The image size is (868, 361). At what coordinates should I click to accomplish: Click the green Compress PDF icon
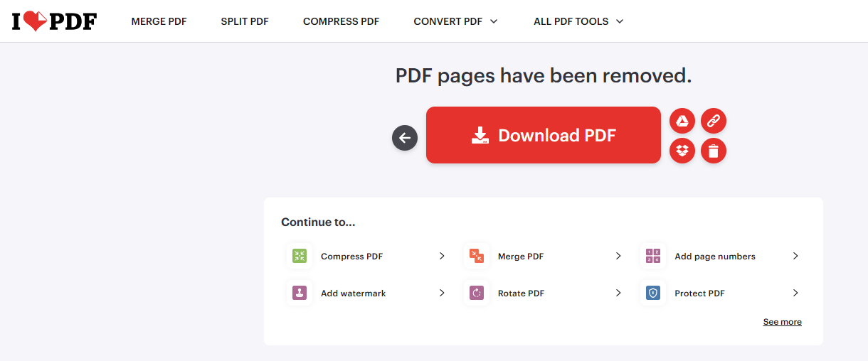(300, 256)
